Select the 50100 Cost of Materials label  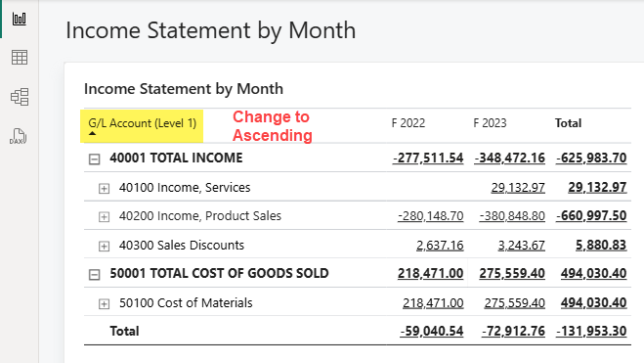(x=186, y=303)
